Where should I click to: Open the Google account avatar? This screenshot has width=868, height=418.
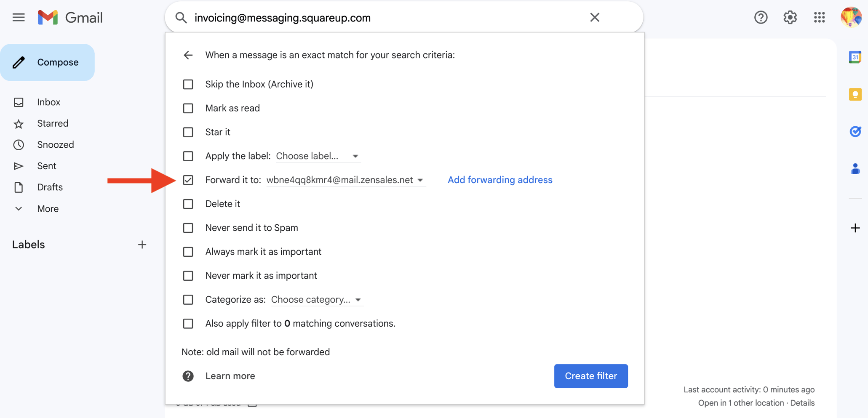[851, 17]
